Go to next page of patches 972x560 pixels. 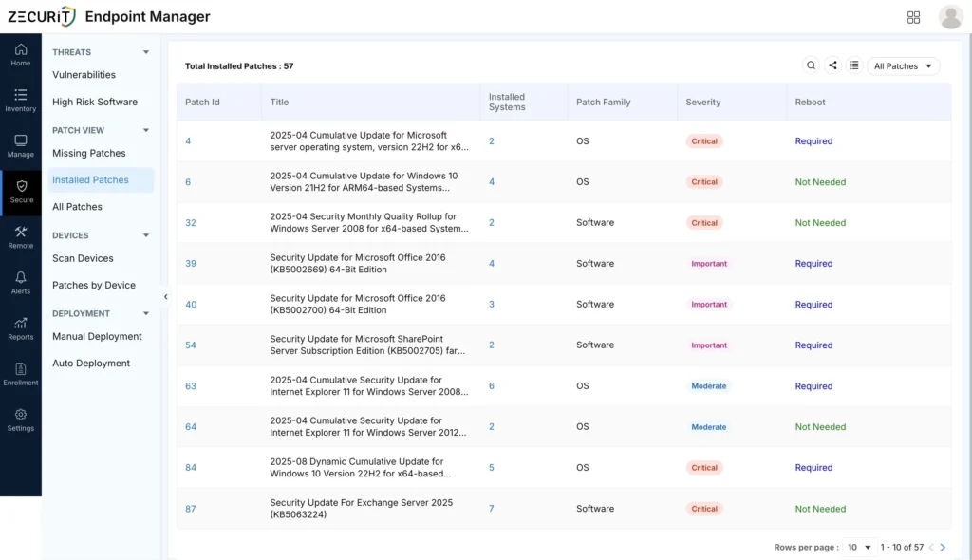pos(943,548)
